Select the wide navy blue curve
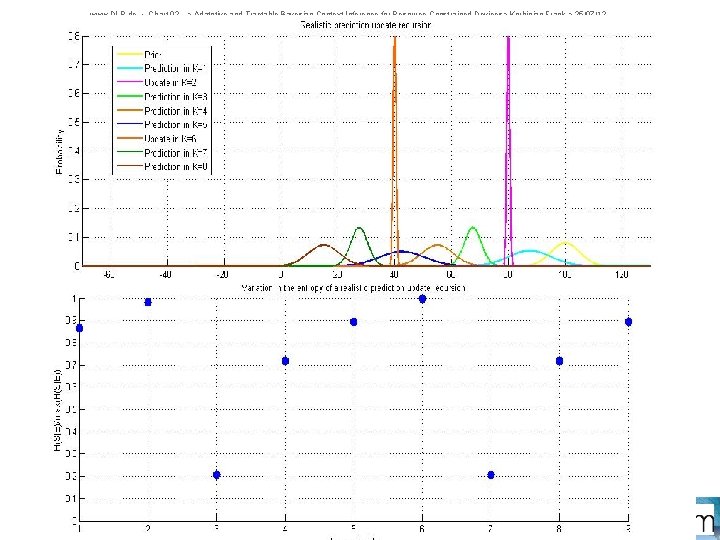The width and height of the screenshot is (720, 540). pos(402,252)
